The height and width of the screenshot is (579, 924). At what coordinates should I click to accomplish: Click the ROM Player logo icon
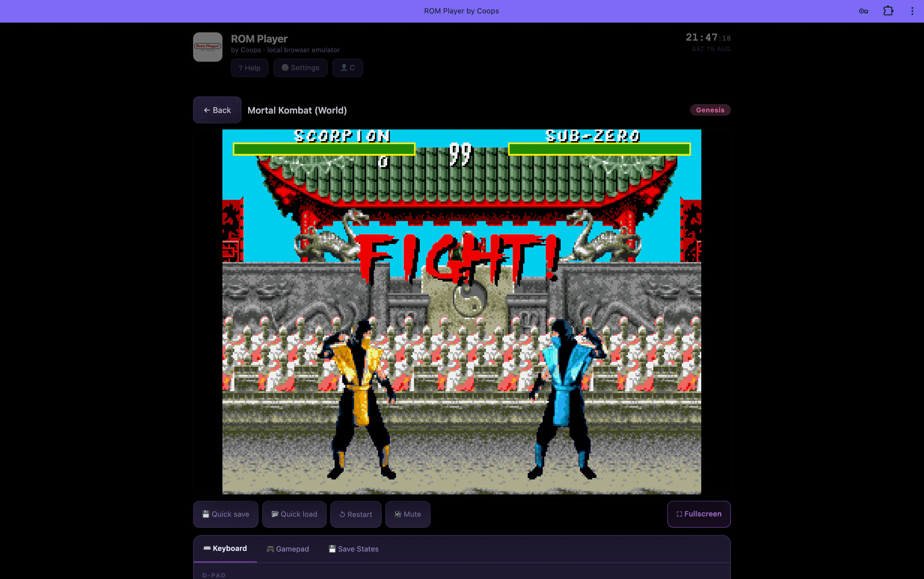[x=208, y=47]
